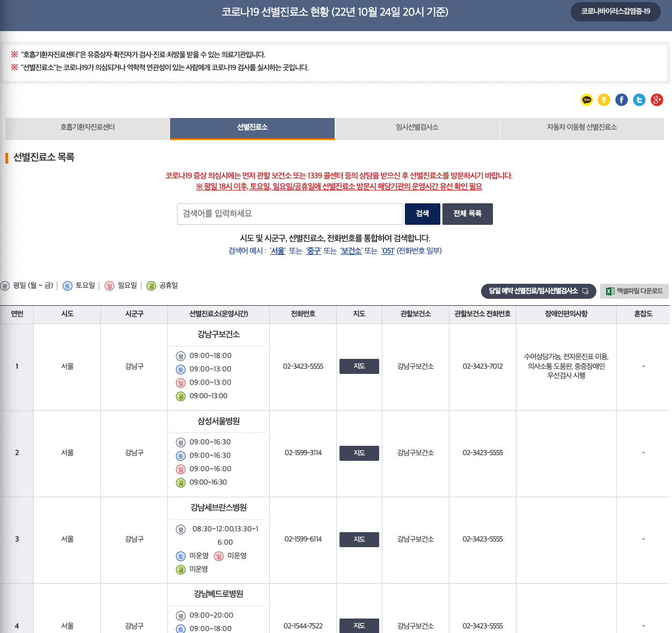Click 코로나바이러스감염증-19 header button
This screenshot has height=633, width=672.
[616, 11]
